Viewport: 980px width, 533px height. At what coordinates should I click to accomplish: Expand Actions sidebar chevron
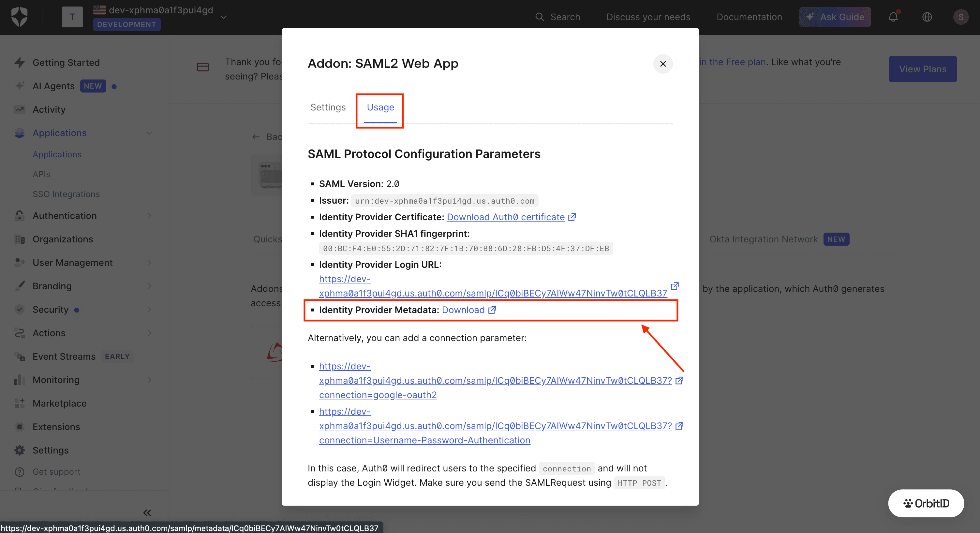coord(149,333)
